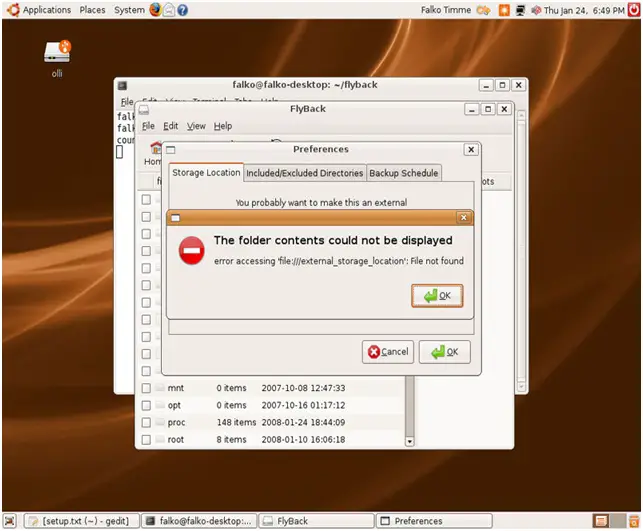Open the Included/Excluded Directories tab
Screen dimensions: 643x531
click(304, 173)
